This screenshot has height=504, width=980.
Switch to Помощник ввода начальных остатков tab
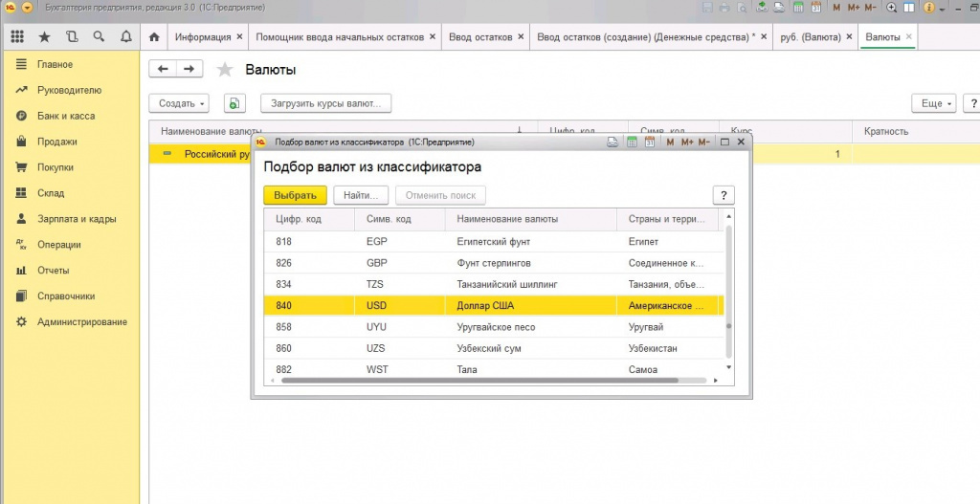340,37
